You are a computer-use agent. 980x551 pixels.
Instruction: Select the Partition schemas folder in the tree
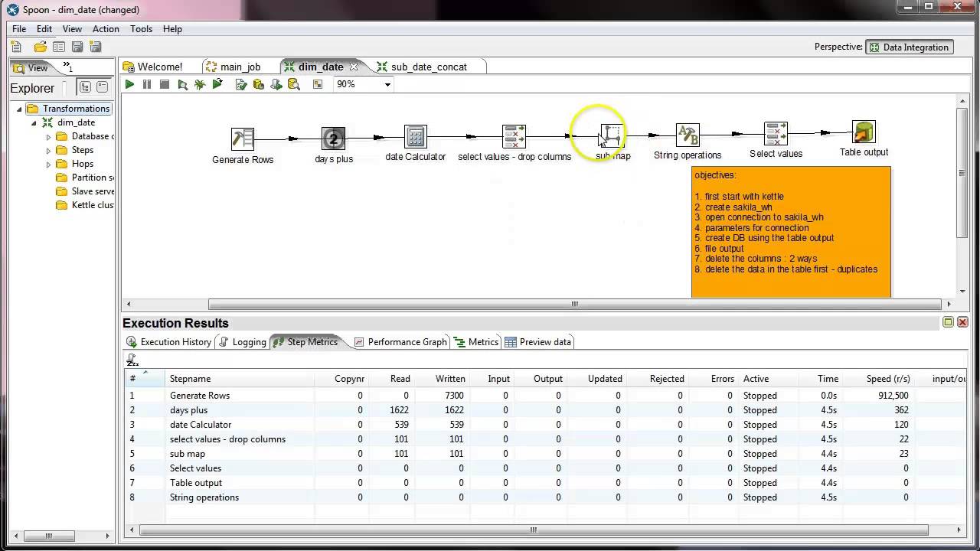click(85, 178)
